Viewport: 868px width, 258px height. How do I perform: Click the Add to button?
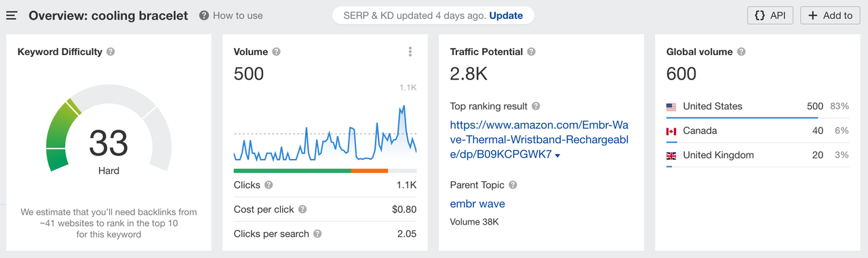click(831, 15)
